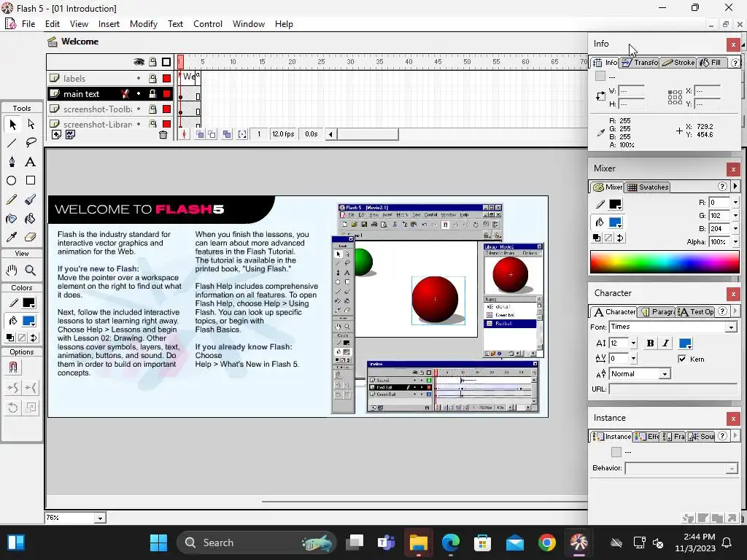Select the Line tool
This screenshot has height=560, width=747.
tap(12, 142)
